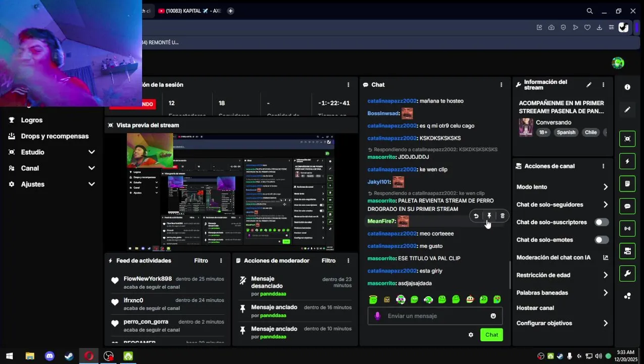644x364 pixels.
Task: Open Feed de actividades Filtro
Action: (201, 261)
